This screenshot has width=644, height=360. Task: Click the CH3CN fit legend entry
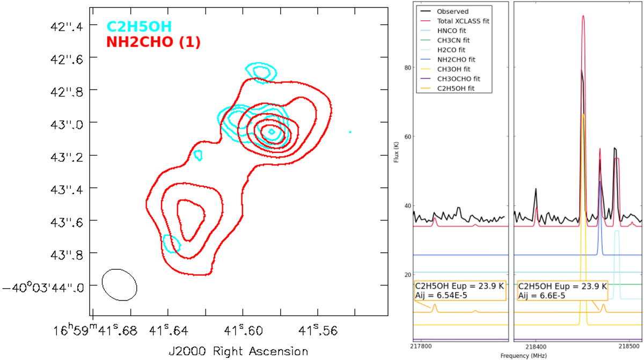coord(453,40)
